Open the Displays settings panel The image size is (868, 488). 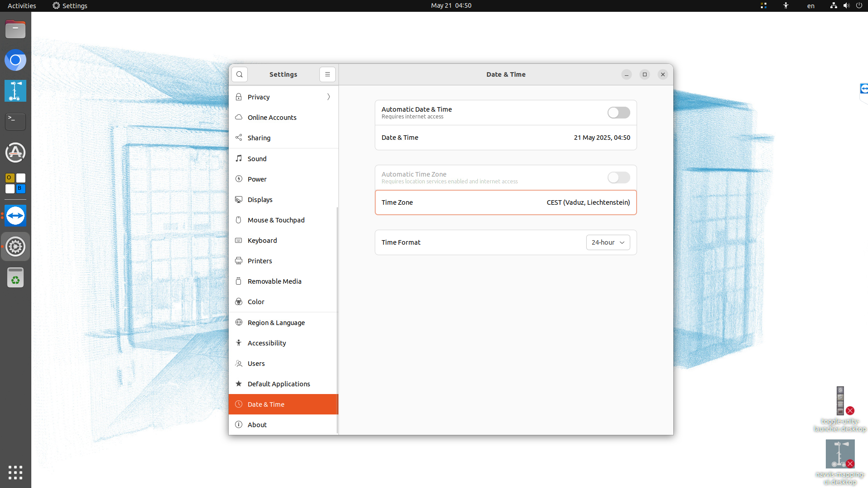click(284, 199)
